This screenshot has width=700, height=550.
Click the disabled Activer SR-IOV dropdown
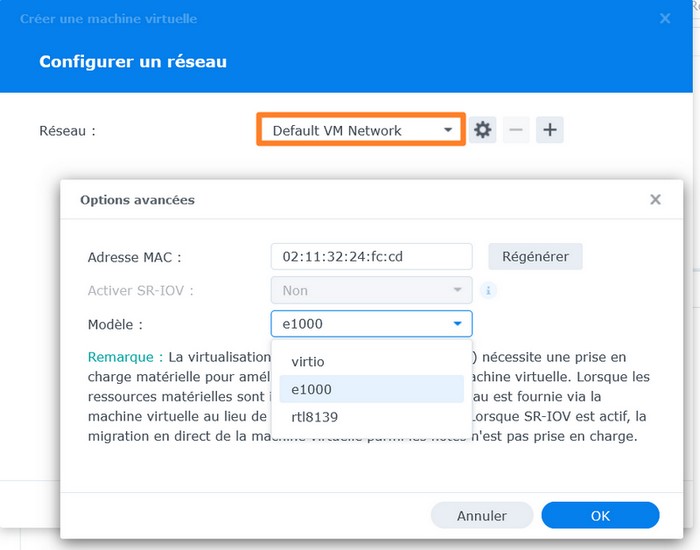371,291
